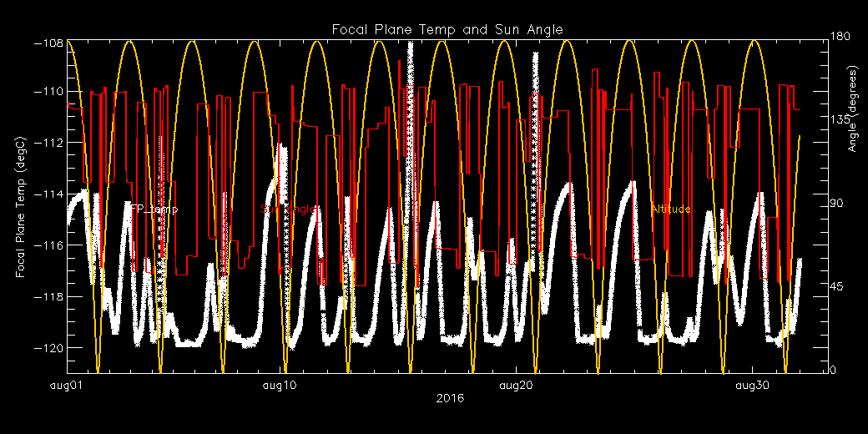This screenshot has height=434, width=868.
Task: Click the '-118' y-axis tick value
Action: click(47, 297)
